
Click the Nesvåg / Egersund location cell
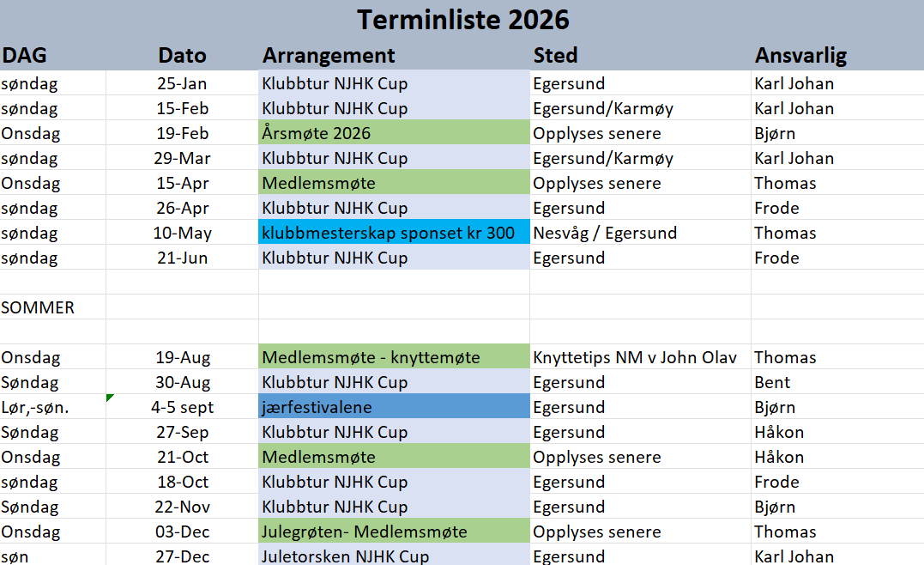point(605,233)
